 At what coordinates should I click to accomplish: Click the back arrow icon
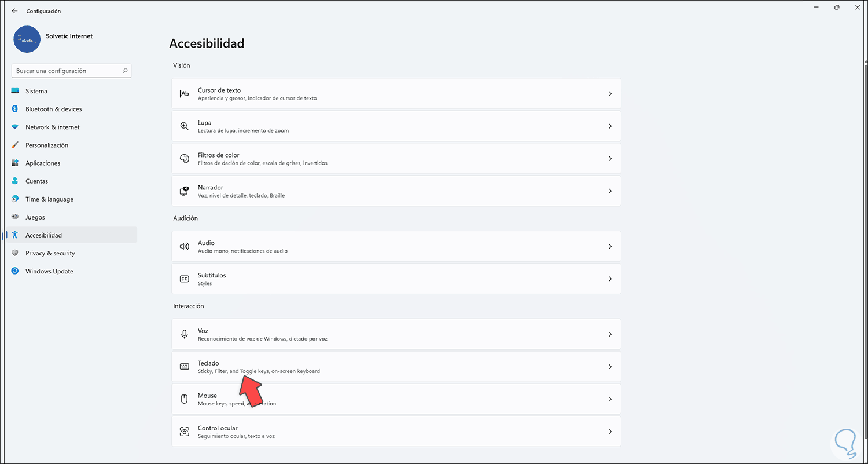tap(14, 11)
